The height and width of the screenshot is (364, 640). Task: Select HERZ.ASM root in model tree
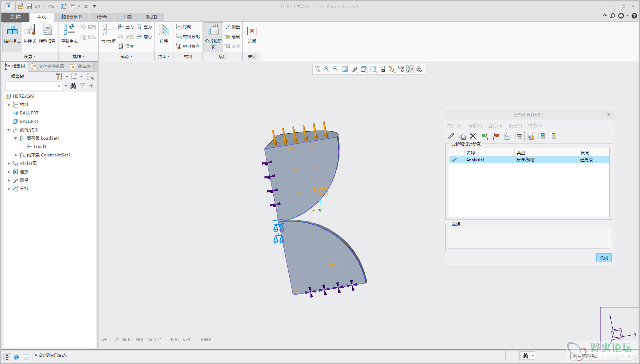[23, 96]
